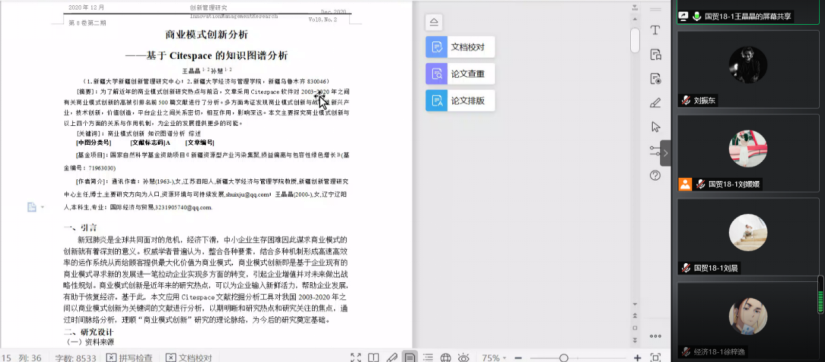Click the fit page icon next to the zoom controls
The image size is (826, 362).
click(655, 358)
